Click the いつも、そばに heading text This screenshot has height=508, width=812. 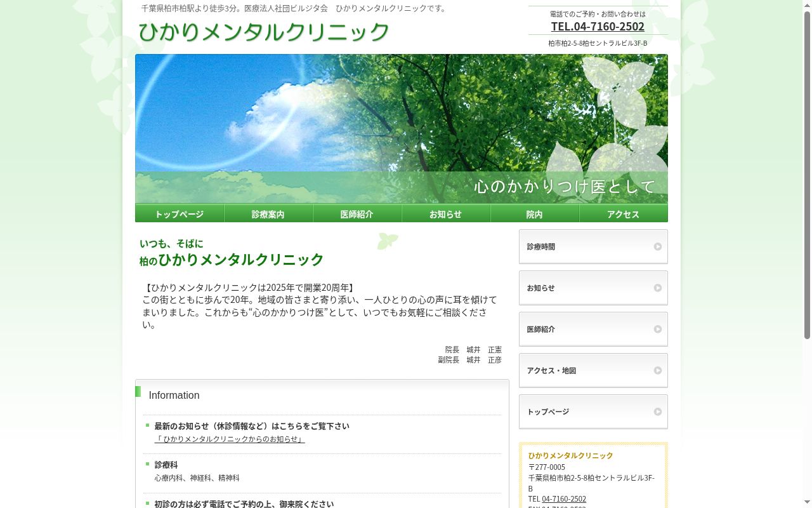[x=171, y=243]
